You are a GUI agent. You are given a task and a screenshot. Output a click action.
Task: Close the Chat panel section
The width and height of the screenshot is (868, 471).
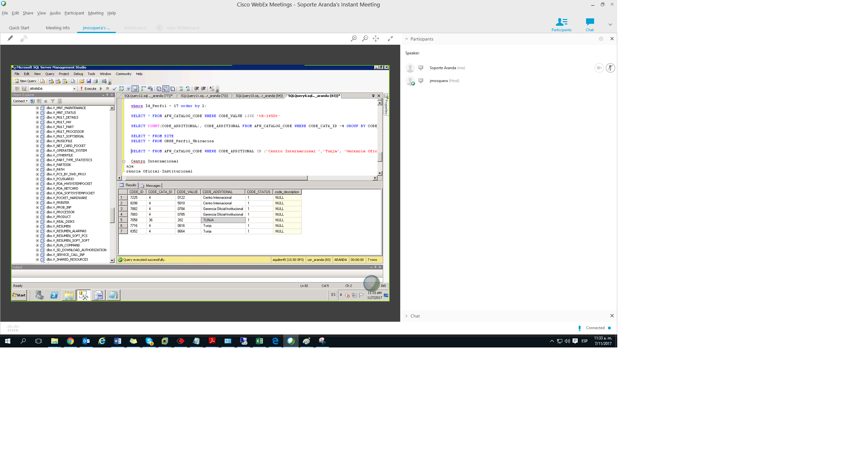[612, 316]
